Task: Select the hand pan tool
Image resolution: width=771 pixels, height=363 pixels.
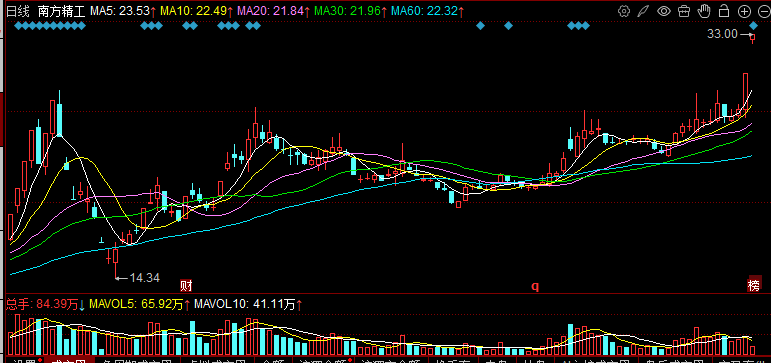Action: (x=704, y=11)
